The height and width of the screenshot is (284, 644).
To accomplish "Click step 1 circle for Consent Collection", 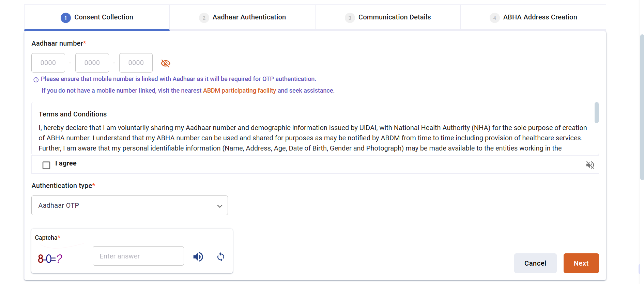I will pyautogui.click(x=65, y=18).
